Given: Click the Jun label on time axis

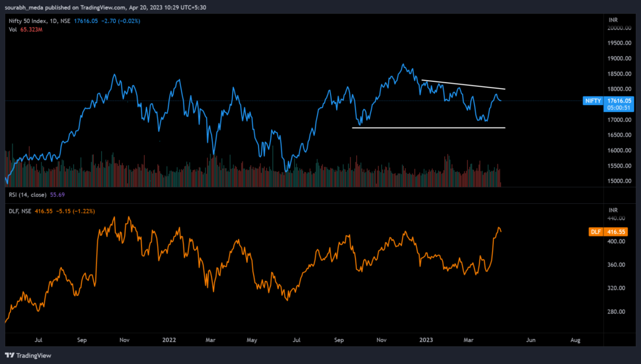Looking at the screenshot, I should (531, 340).
